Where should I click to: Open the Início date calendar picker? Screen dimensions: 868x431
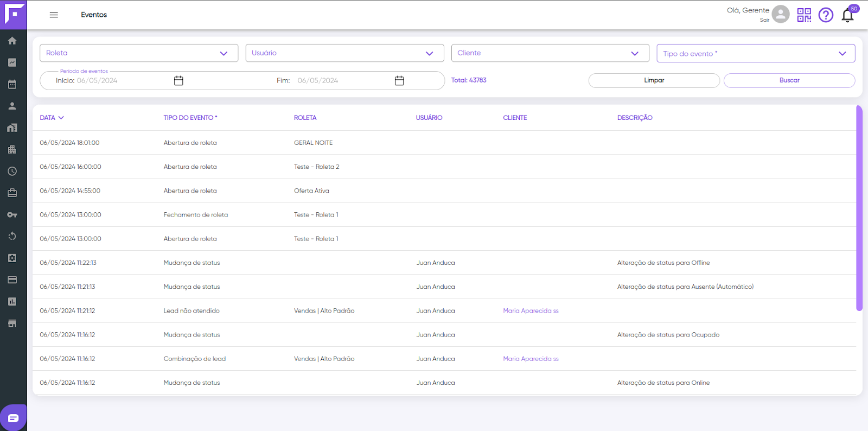click(178, 80)
